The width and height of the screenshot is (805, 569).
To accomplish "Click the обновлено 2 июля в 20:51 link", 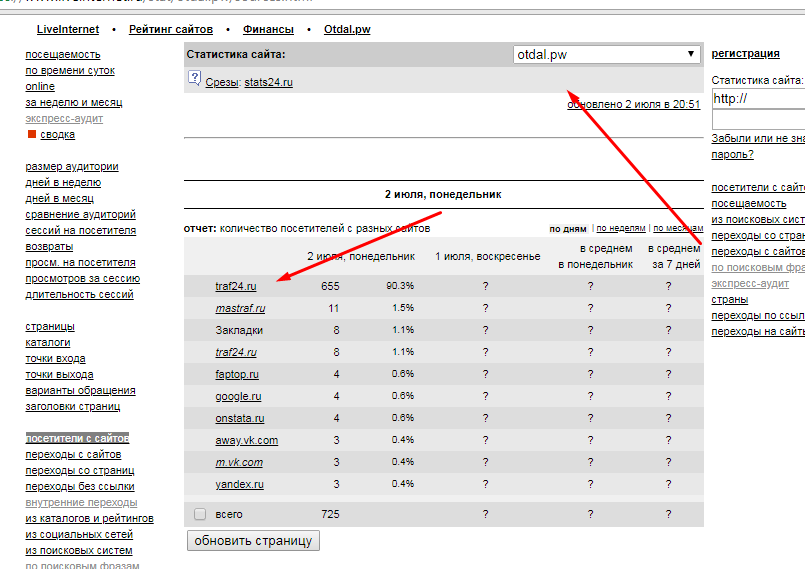I will tap(634, 104).
